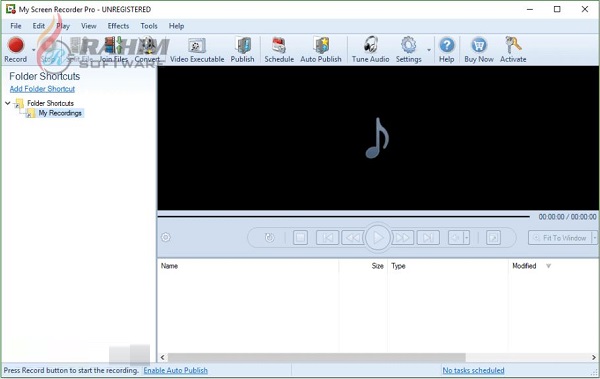Click the player options gear icon
This screenshot has width=600, height=379.
coord(166,237)
